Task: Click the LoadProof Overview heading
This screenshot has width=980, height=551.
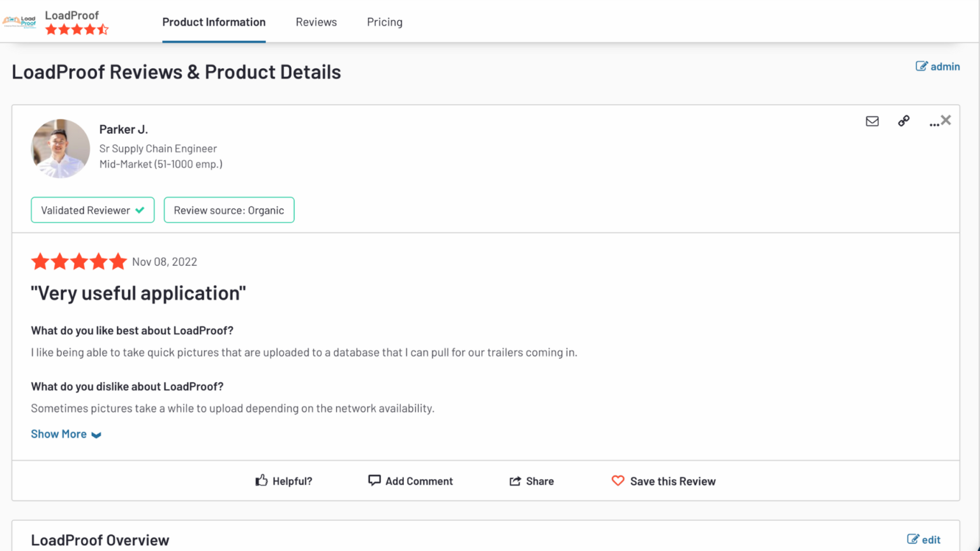Action: [100, 540]
